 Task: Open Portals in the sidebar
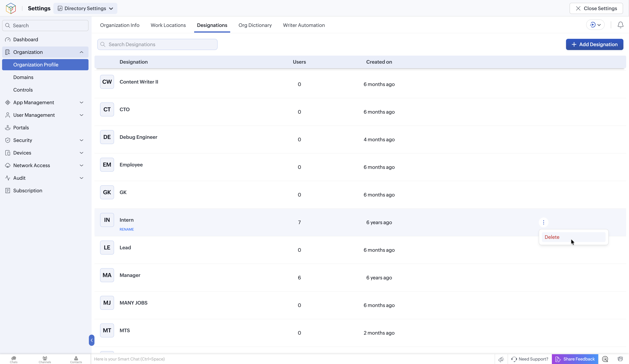[x=45, y=127]
